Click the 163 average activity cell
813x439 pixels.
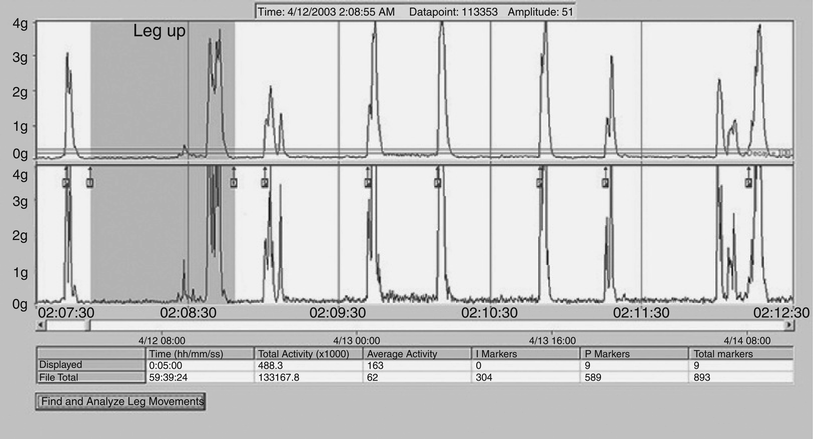[417, 365]
